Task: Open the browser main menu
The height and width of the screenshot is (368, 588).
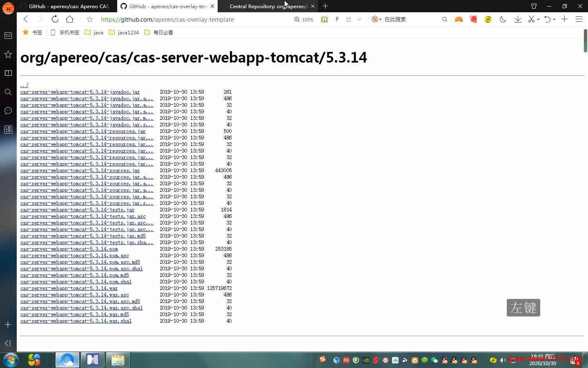Action: [x=579, y=19]
